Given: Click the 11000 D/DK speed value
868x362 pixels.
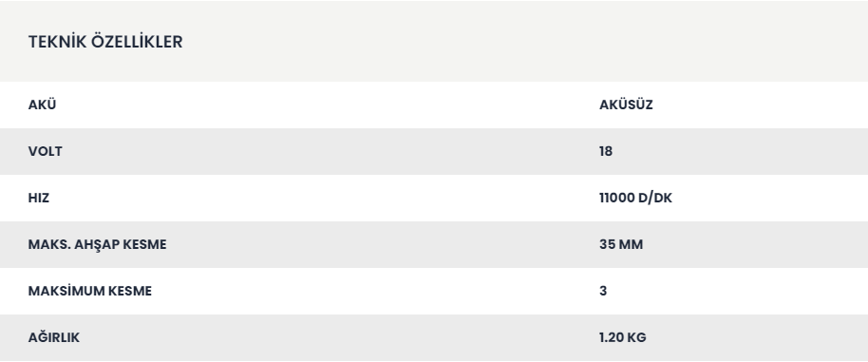Looking at the screenshot, I should pyautogui.click(x=635, y=198).
